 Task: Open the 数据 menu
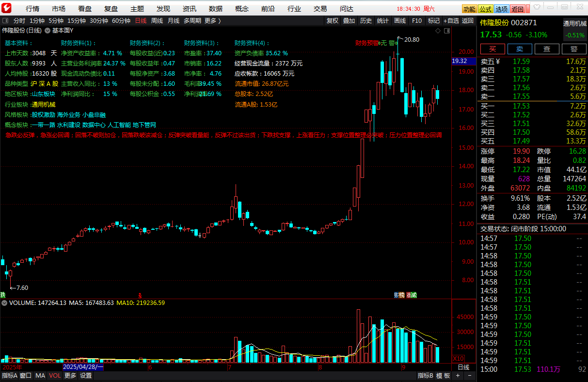click(x=216, y=9)
